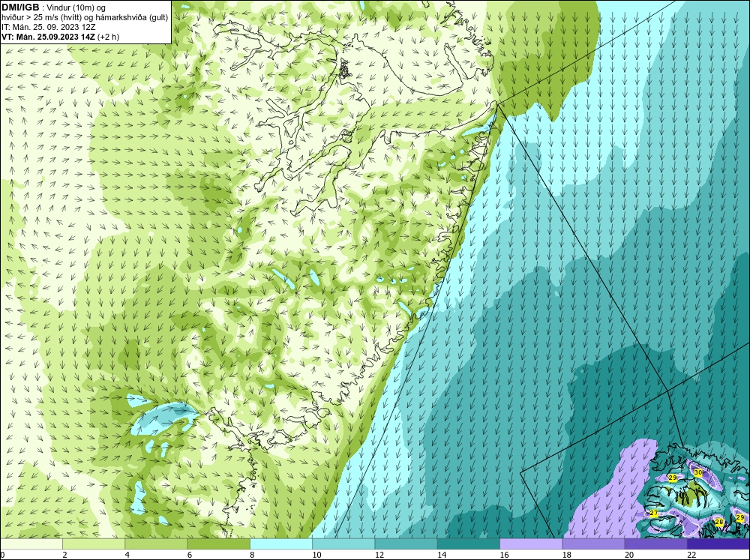Click the legend scale number 18
750x560 pixels.
click(567, 555)
